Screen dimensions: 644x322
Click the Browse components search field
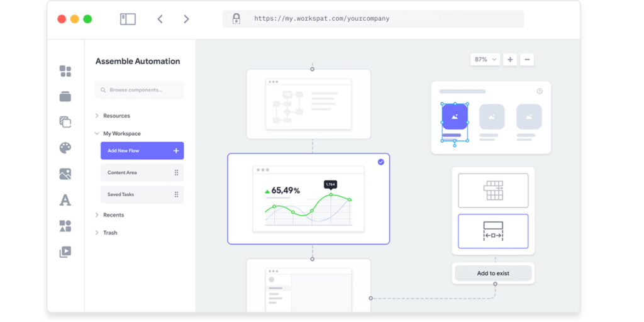pos(140,90)
